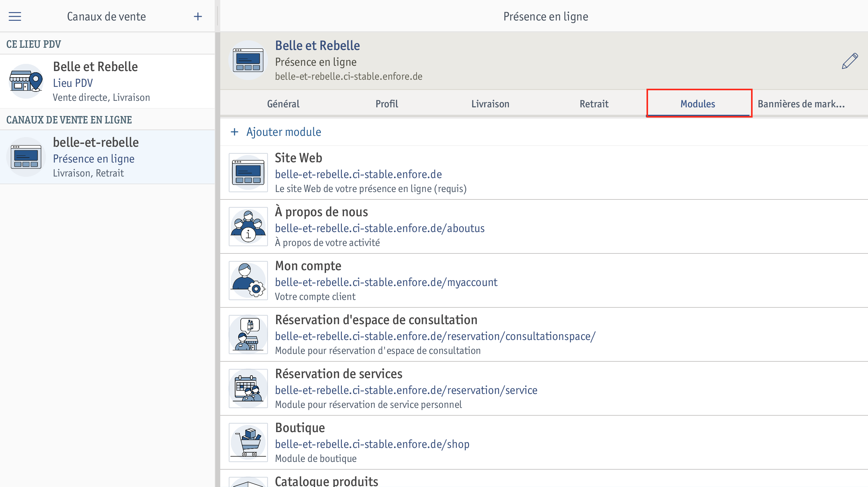The height and width of the screenshot is (487, 868).
Task: Select Belle et Rebelle Lieu PDV channel
Action: pos(107,81)
